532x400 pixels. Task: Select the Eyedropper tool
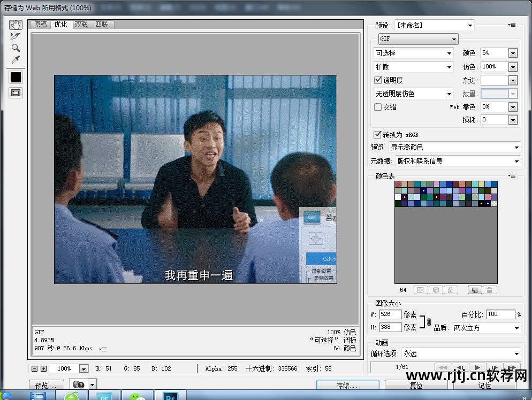click(x=16, y=59)
